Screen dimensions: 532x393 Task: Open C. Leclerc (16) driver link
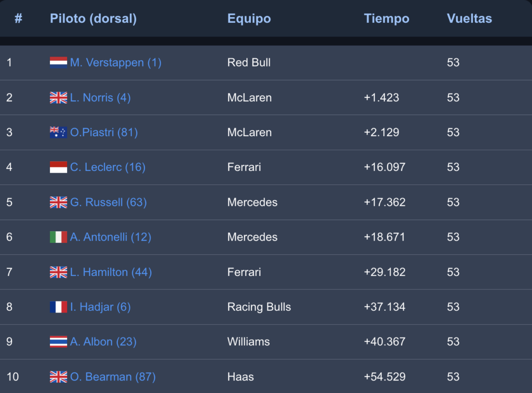108,167
